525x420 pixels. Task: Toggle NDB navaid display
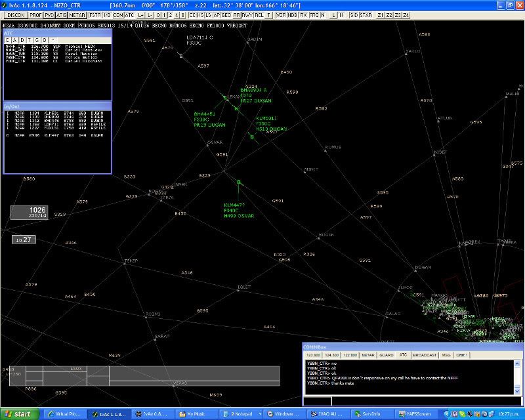(x=292, y=14)
